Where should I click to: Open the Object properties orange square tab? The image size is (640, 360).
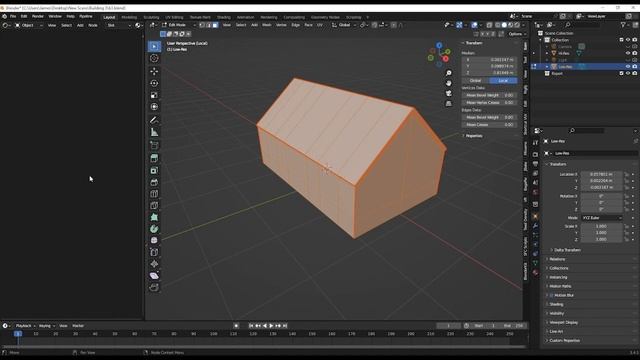click(535, 216)
